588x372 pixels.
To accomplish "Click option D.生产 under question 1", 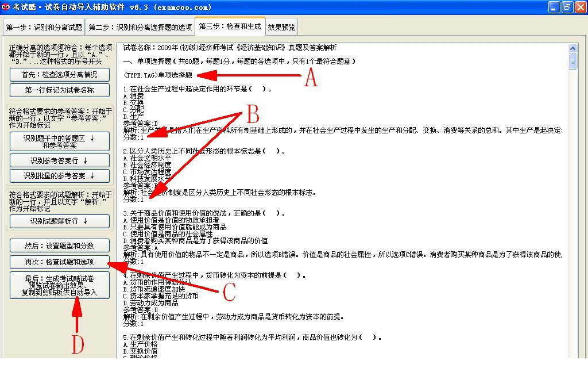I will click(133, 117).
